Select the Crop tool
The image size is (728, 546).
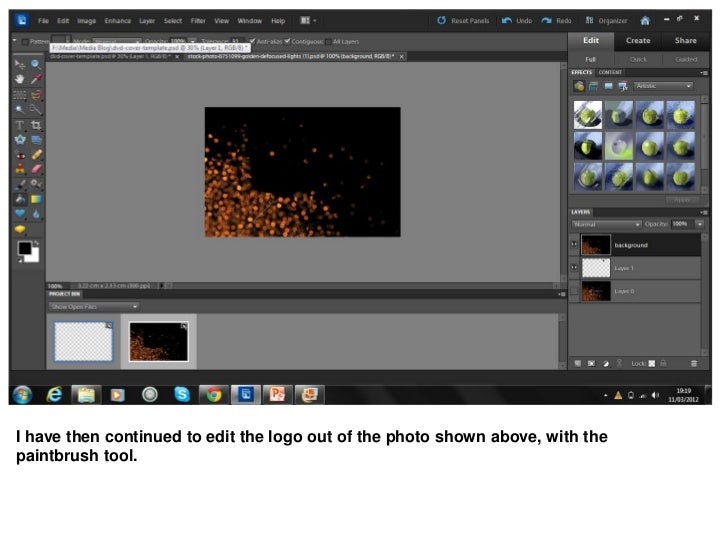[36, 125]
